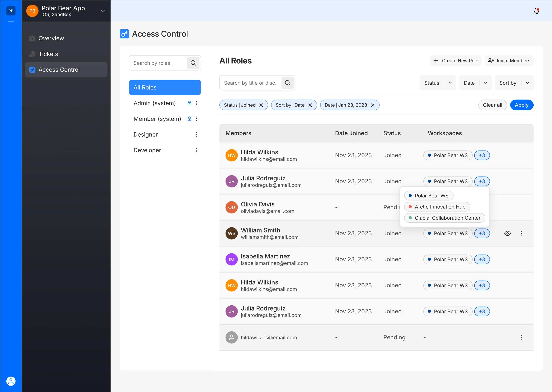Remove the Date Jan 23, 2023 chip
Image resolution: width=552 pixels, height=392 pixels.
372,105
